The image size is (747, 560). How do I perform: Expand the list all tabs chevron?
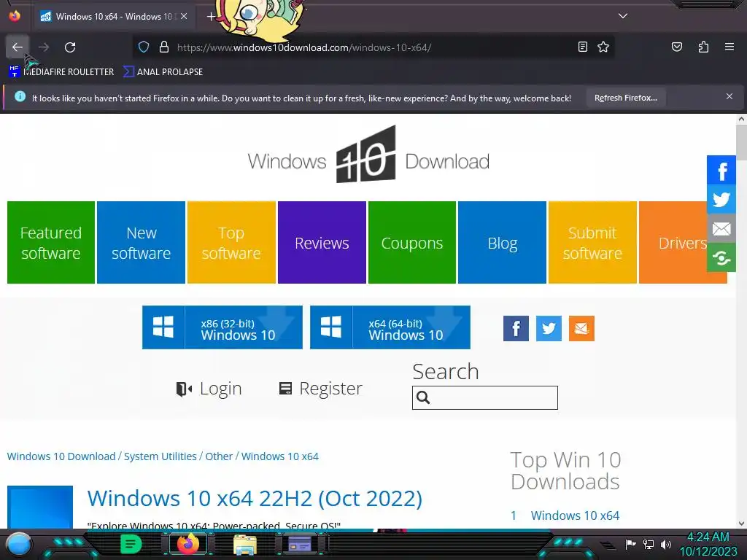pos(623,16)
